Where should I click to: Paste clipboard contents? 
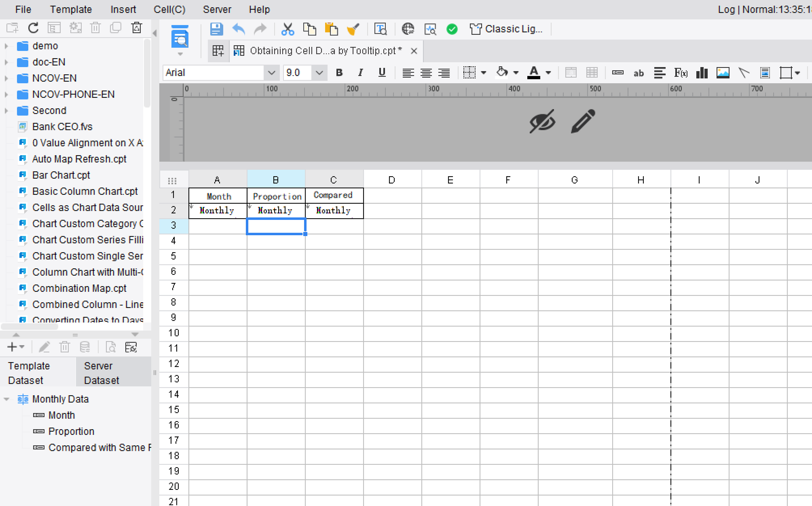click(331, 29)
